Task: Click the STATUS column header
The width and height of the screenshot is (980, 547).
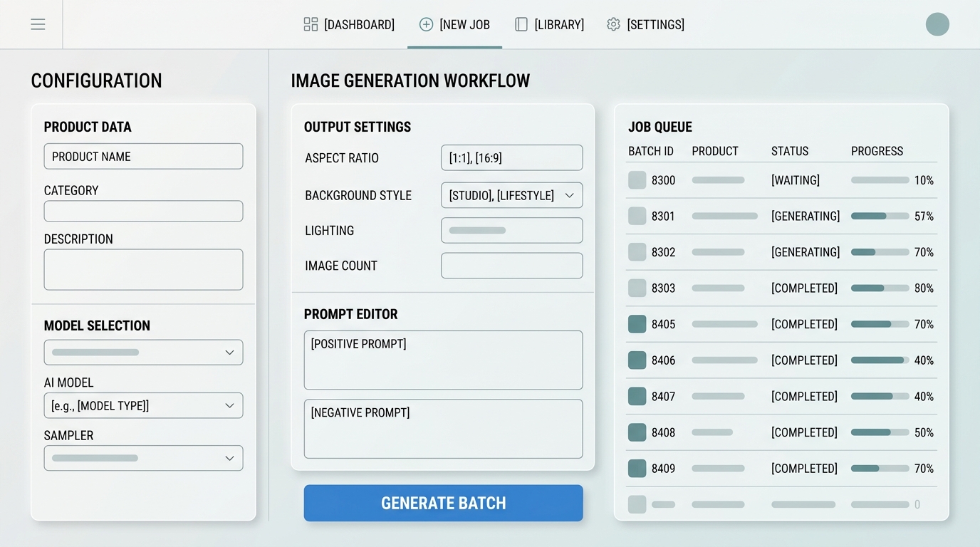Action: coord(790,151)
